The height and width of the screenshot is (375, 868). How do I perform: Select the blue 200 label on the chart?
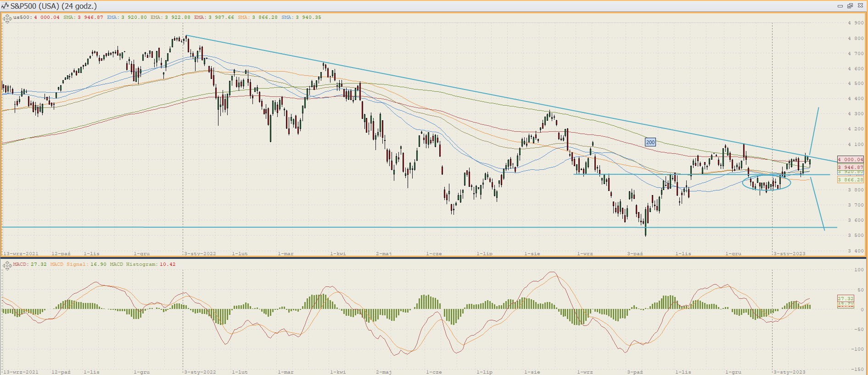tap(650, 142)
